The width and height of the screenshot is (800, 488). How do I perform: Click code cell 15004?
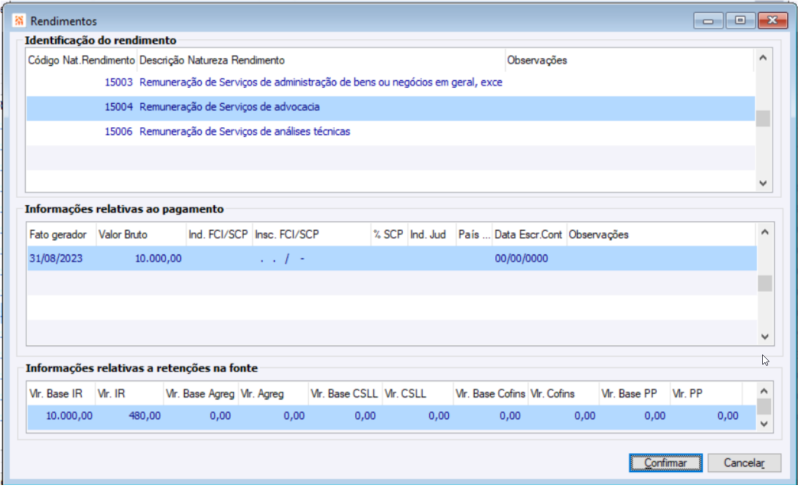tap(118, 107)
